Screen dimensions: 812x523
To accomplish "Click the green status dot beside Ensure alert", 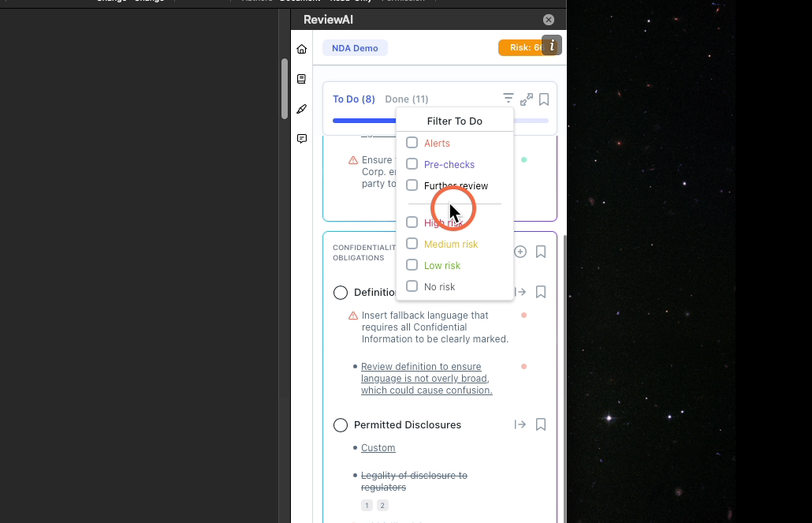I will point(523,159).
